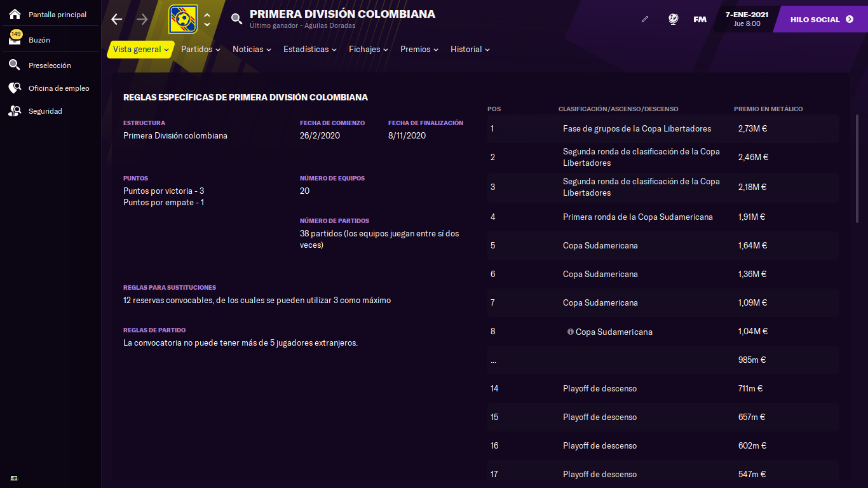Image resolution: width=868 pixels, height=488 pixels.
Task: Click the FM logo menu
Action: [x=700, y=19]
